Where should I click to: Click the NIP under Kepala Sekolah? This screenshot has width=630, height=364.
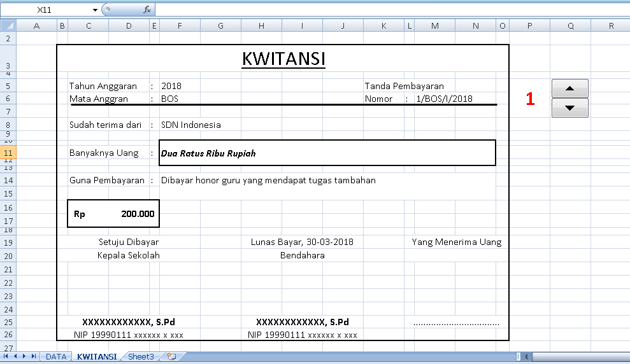coord(129,335)
